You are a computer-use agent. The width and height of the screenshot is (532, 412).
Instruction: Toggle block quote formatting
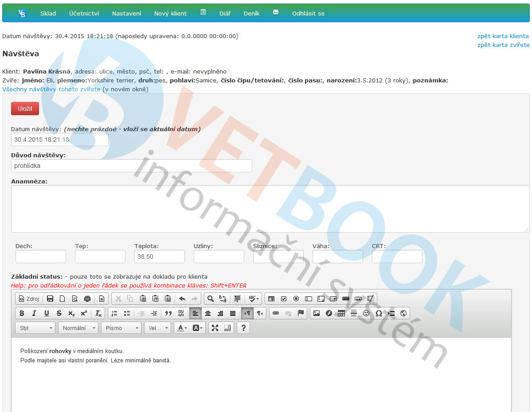pos(168,313)
